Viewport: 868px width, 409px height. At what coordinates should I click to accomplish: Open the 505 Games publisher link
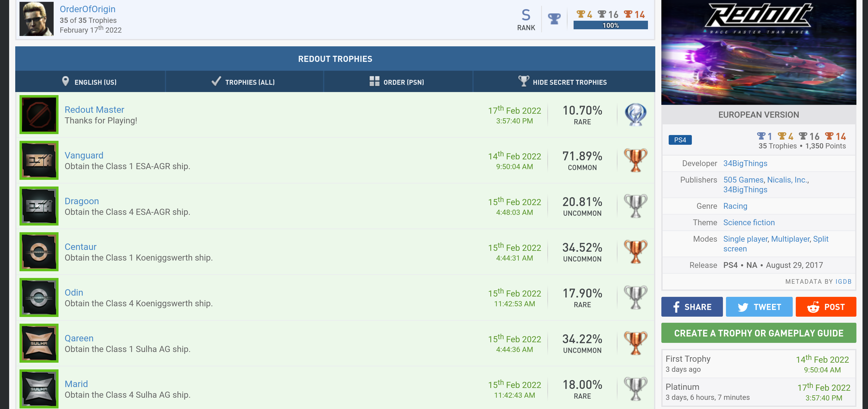(x=743, y=180)
